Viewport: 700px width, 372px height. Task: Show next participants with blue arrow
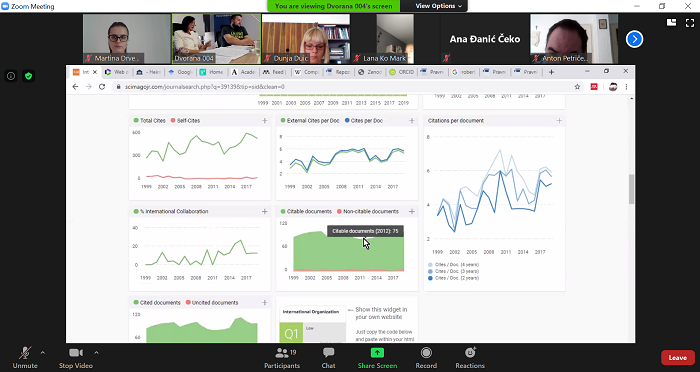click(634, 39)
